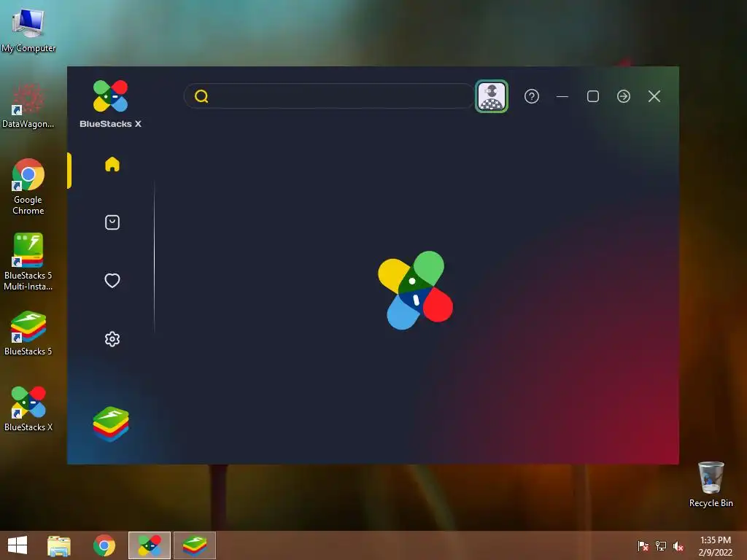Viewport: 747px width, 560px height.
Task: Open favorites heart icon in sidebar
Action: 112,281
